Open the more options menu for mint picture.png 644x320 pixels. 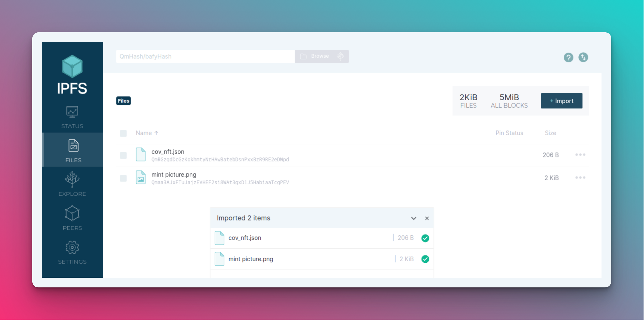point(580,177)
